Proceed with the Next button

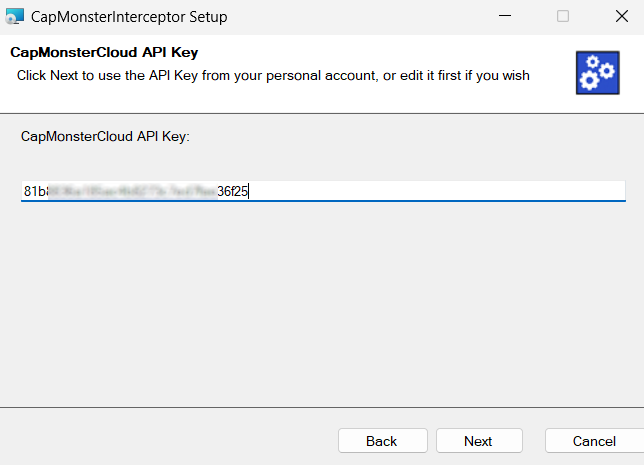click(x=478, y=441)
